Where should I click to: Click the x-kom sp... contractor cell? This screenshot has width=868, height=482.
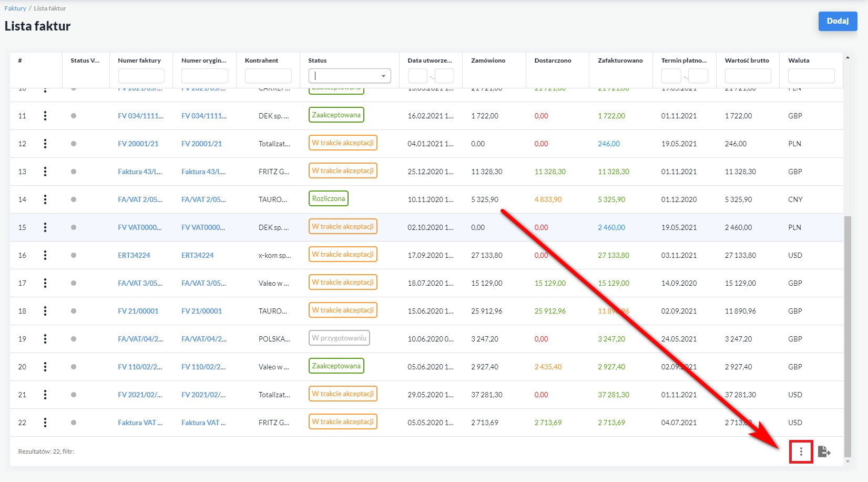tap(274, 255)
